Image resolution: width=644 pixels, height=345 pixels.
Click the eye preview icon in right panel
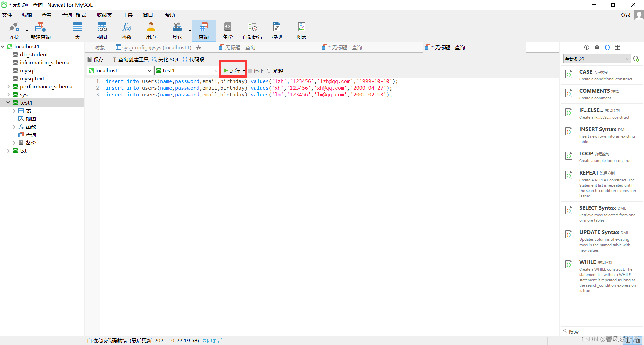click(597, 47)
